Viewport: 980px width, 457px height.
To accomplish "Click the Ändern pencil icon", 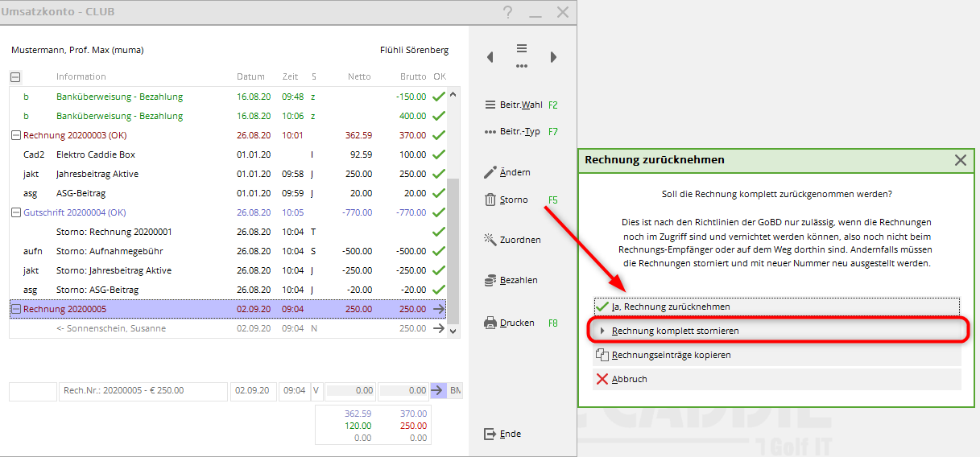I will (x=490, y=172).
